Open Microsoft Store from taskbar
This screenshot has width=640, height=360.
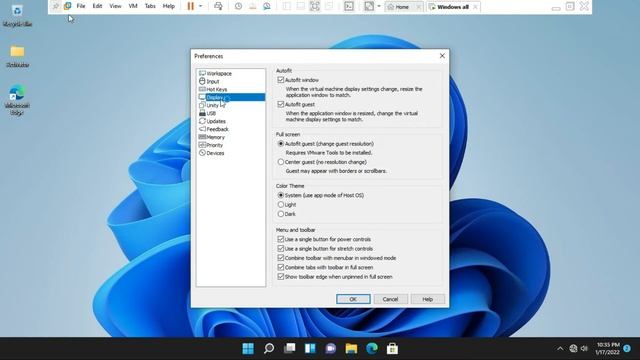pyautogui.click(x=392, y=348)
